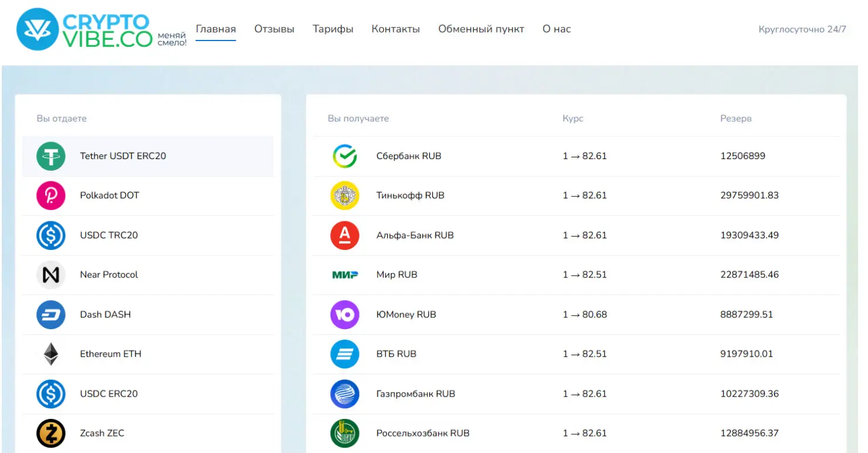Visit the О нас page
This screenshot has width=868, height=453.
(557, 29)
